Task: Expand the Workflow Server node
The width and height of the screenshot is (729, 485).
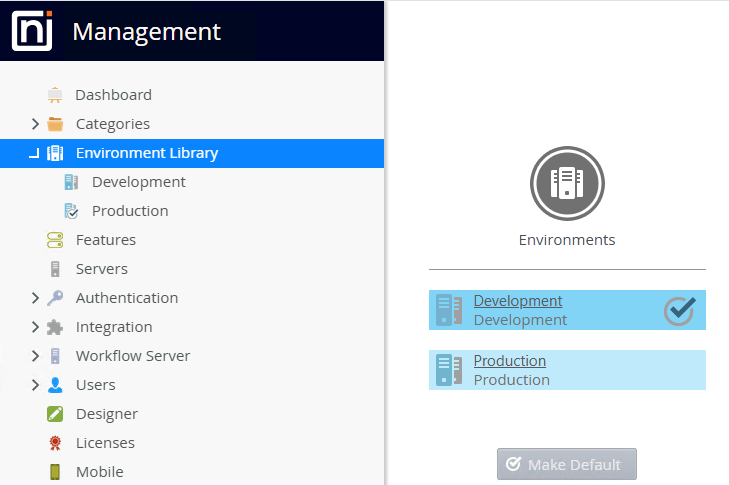Action: pos(35,356)
